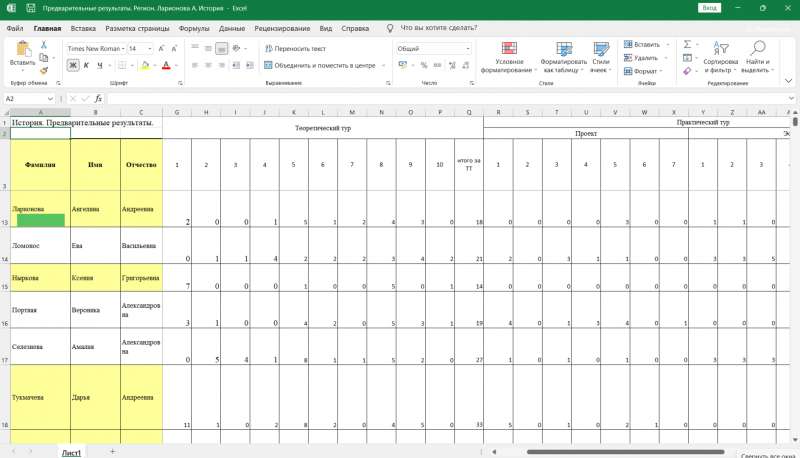Click the Paste (Вставить) clipboard icon
The width and height of the screenshot is (800, 458).
[x=22, y=49]
